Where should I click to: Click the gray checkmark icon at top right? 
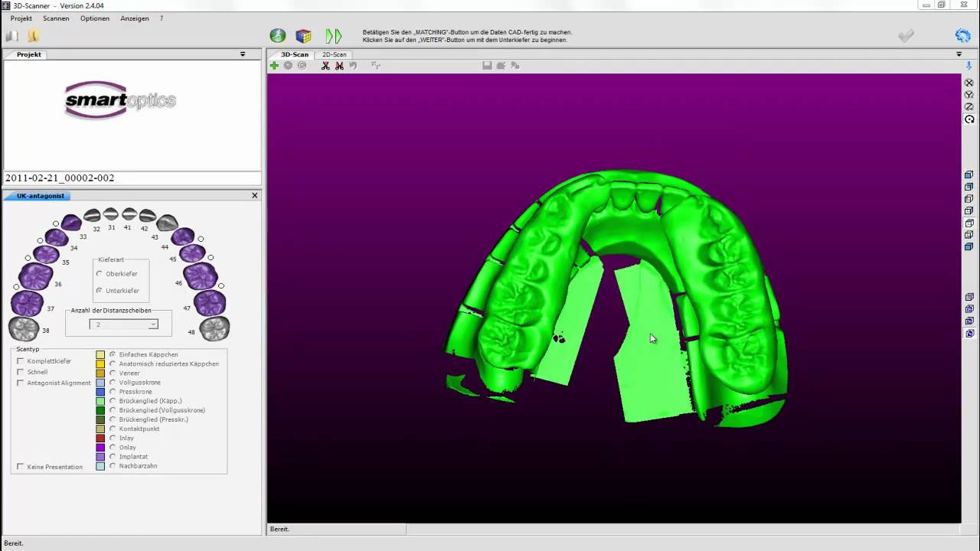[x=906, y=36]
